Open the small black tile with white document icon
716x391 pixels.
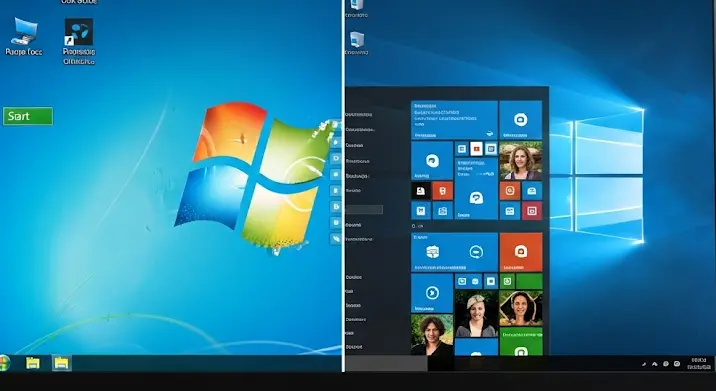[x=421, y=190]
